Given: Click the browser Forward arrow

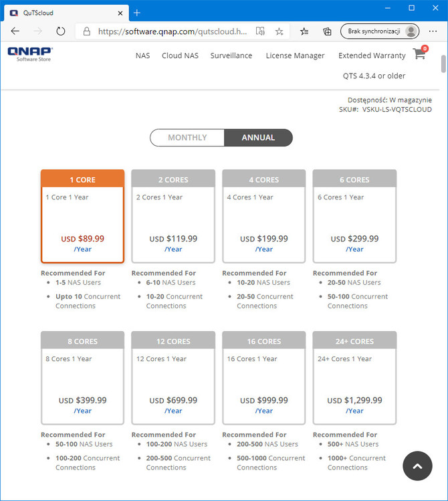Looking at the screenshot, I should pos(37,31).
